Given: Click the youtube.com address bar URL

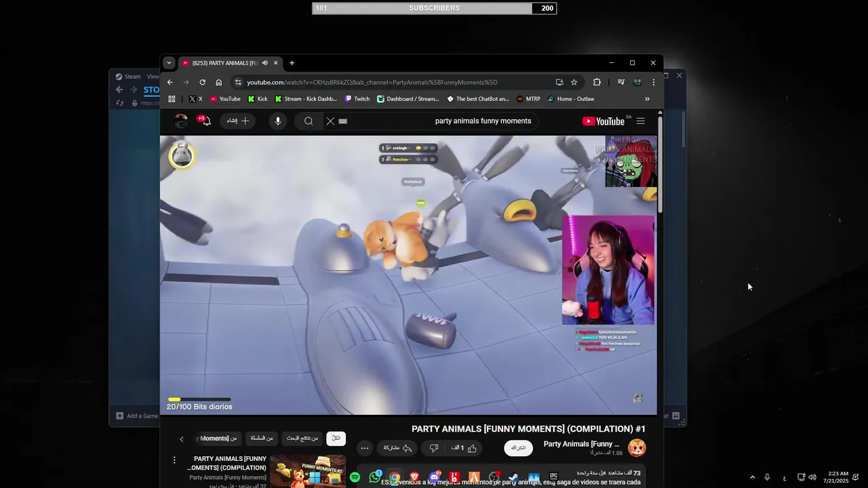Looking at the screenshot, I should [x=372, y=82].
